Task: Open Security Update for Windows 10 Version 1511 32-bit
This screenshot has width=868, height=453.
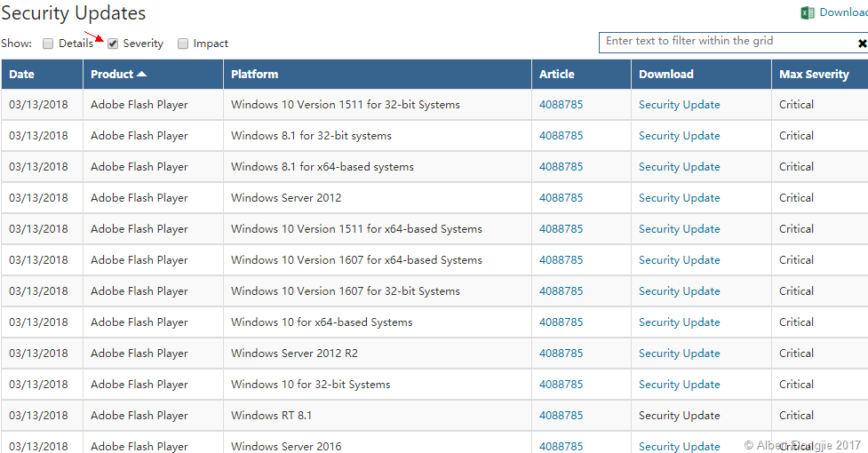Action: 679,105
